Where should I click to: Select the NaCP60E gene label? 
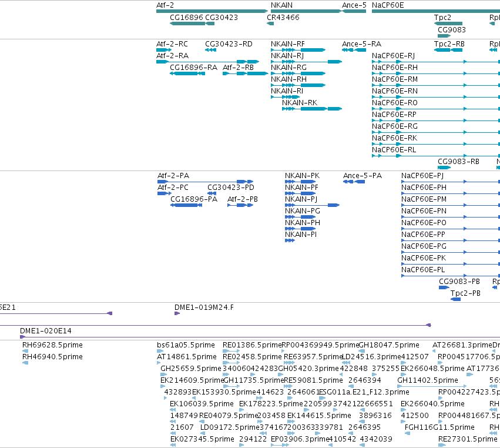[388, 5]
